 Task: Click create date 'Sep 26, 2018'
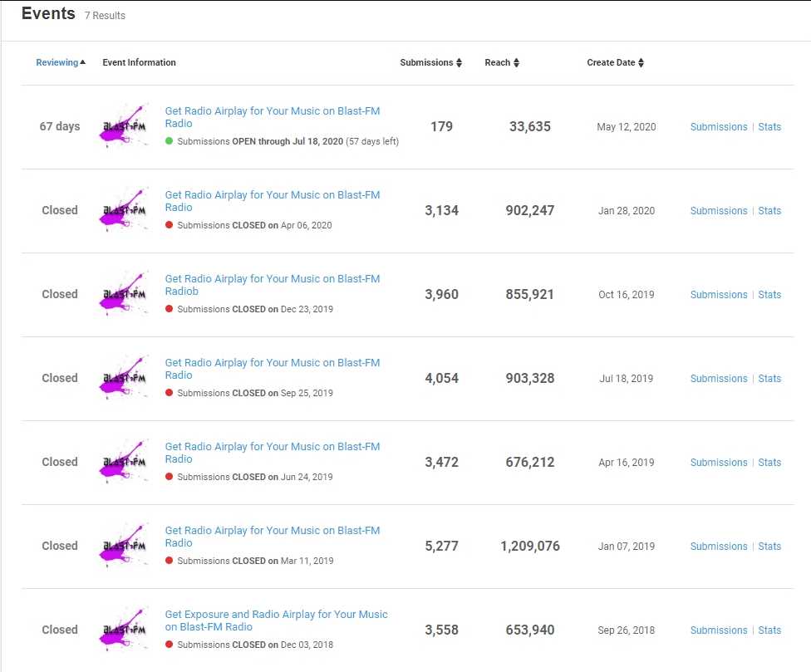point(626,630)
